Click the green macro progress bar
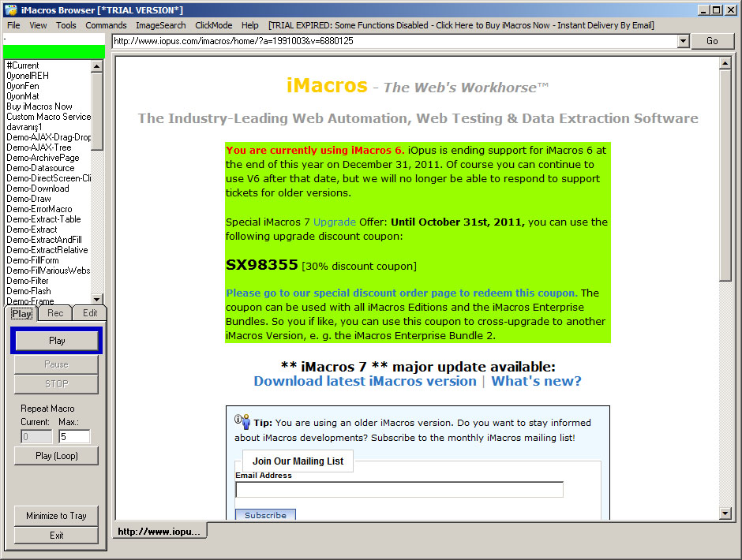Image resolution: width=742 pixels, height=560 pixels. tap(54, 52)
